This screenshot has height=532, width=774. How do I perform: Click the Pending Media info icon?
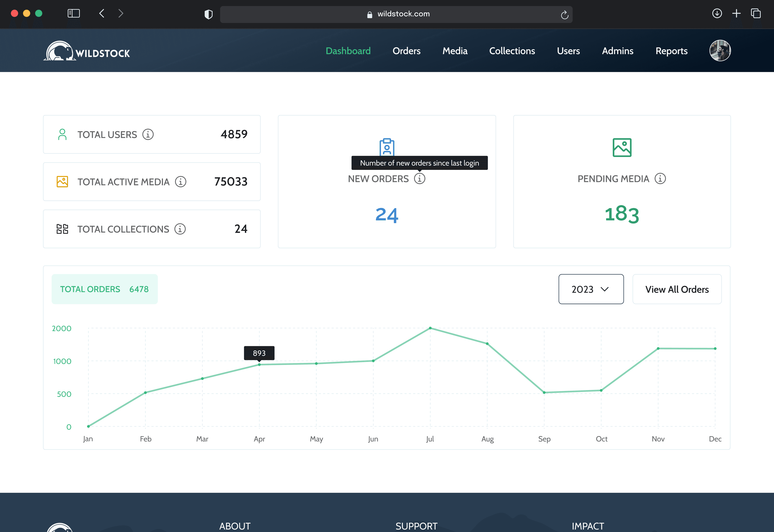(x=660, y=179)
